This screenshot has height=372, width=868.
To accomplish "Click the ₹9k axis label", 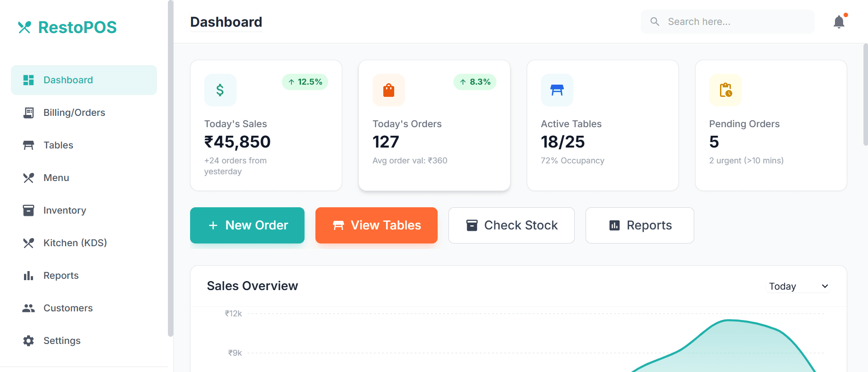I will pos(235,353).
